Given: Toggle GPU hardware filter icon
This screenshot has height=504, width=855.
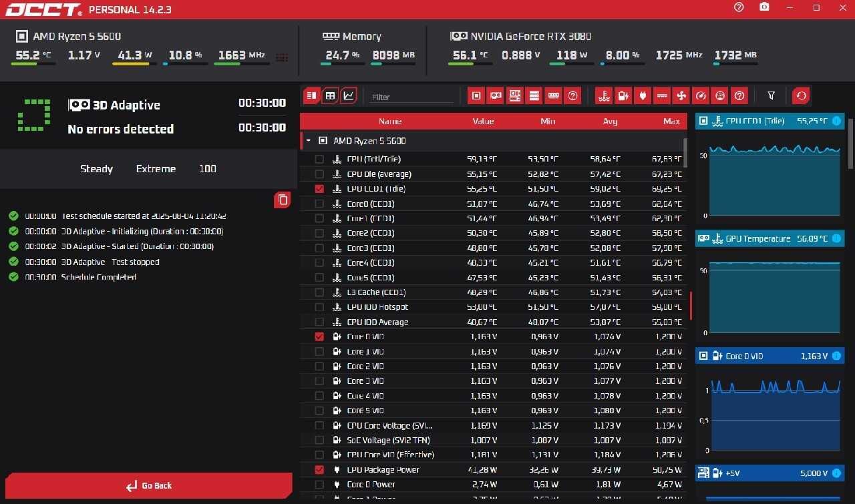Looking at the screenshot, I should 496,96.
